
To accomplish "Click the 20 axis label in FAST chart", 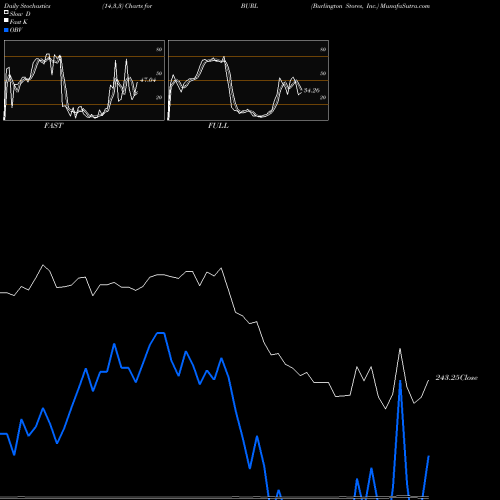I will point(159,97).
